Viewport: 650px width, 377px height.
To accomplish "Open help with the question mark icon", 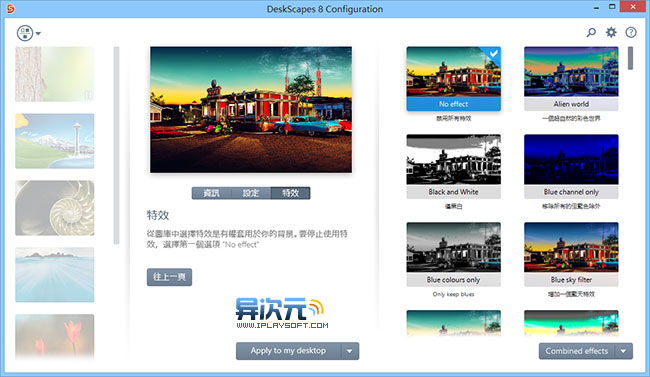I will tap(631, 32).
